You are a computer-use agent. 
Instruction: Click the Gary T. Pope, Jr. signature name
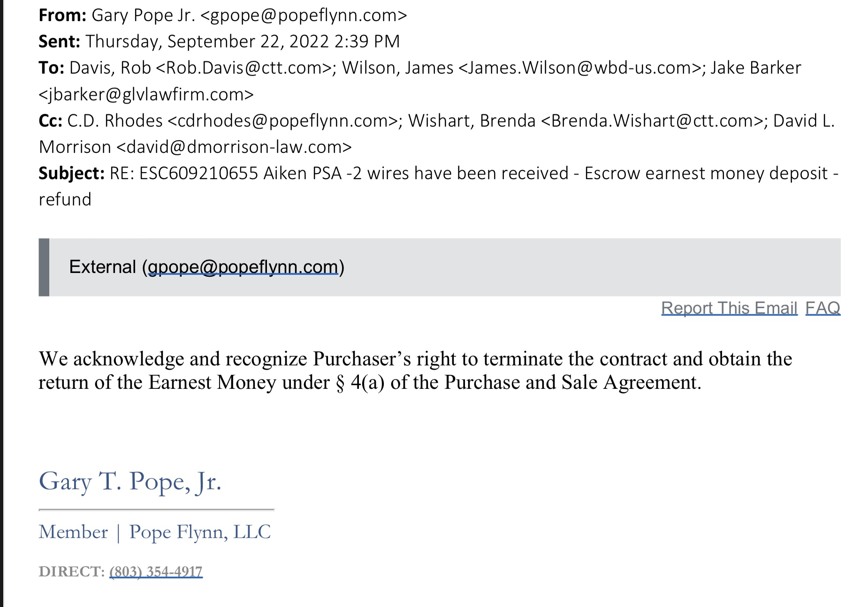pyautogui.click(x=130, y=481)
